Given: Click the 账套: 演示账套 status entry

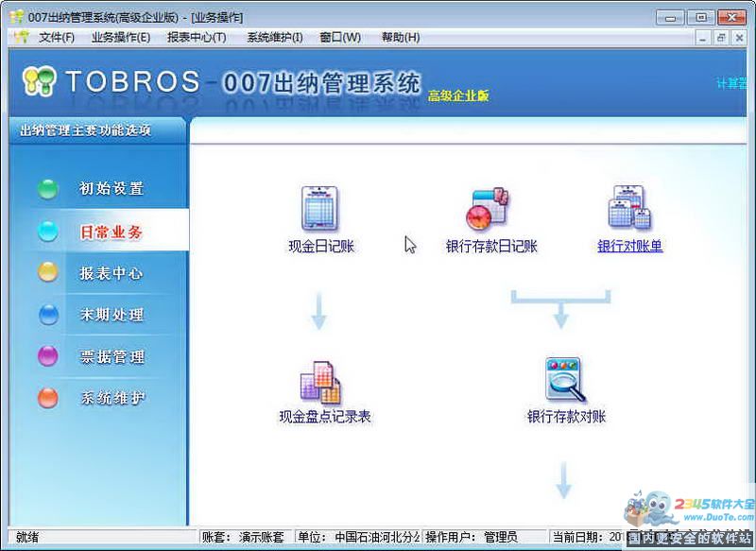Looking at the screenshot, I should coord(245,537).
